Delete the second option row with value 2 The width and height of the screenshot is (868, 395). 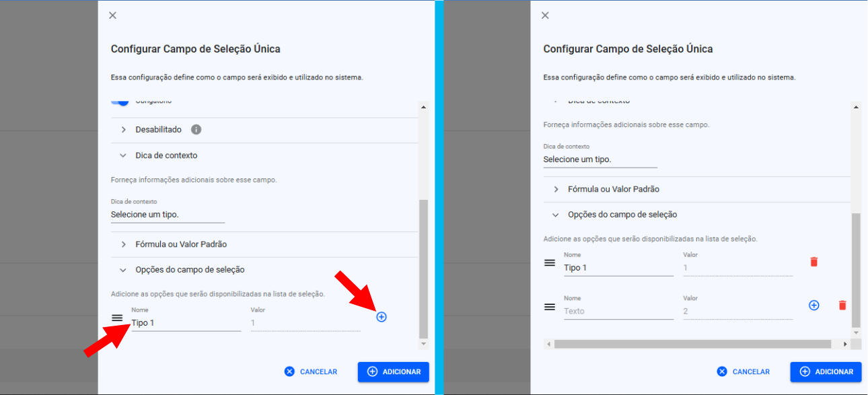[842, 306]
